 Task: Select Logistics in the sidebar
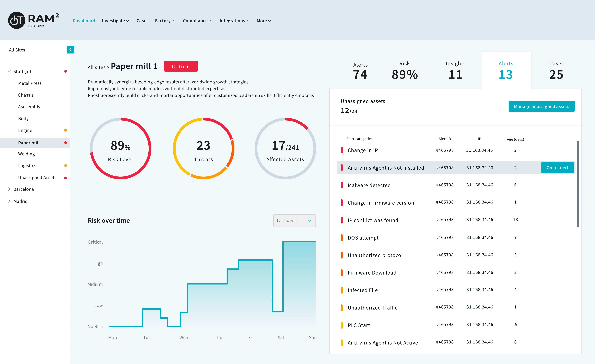coord(27,166)
